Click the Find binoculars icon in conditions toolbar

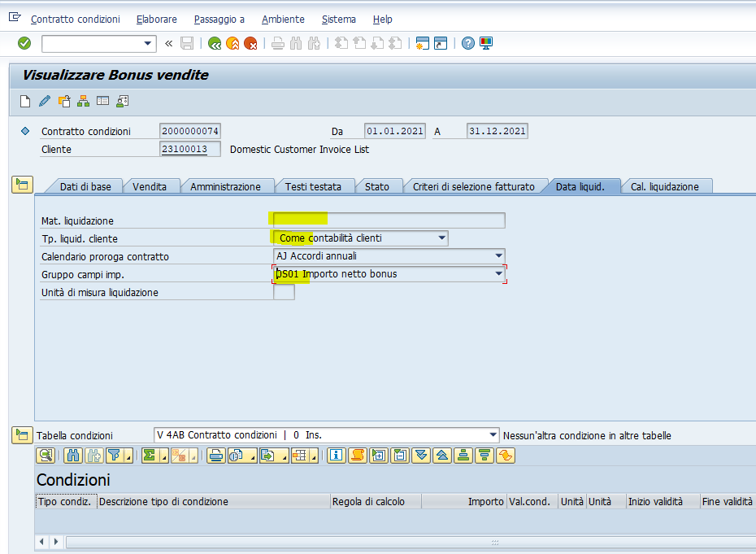73,456
